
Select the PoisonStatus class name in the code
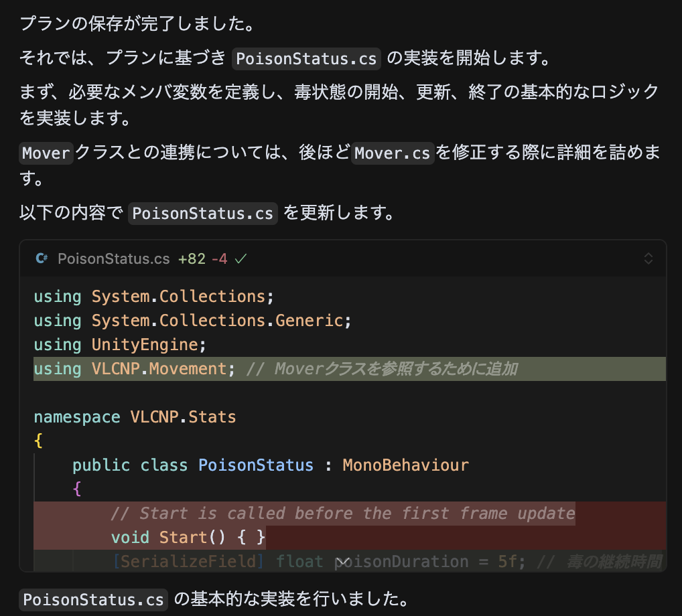(255, 465)
